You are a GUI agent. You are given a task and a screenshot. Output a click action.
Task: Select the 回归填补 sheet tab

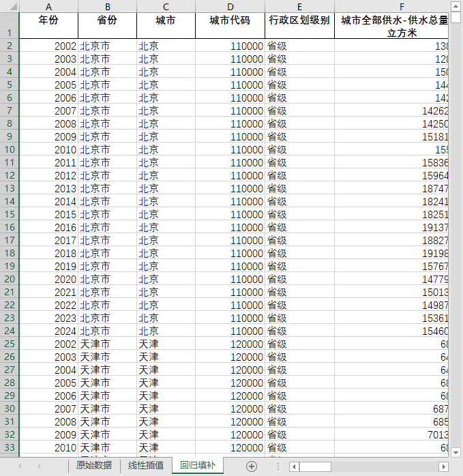tap(198, 465)
